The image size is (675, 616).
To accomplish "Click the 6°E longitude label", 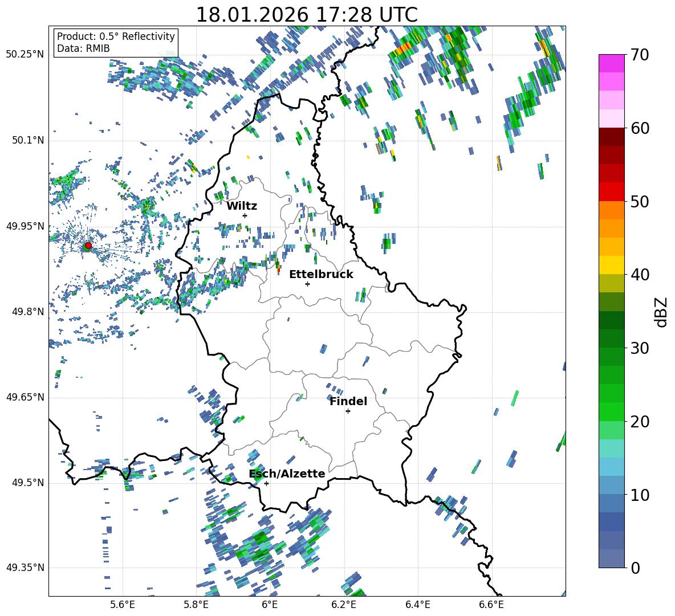I will [270, 605].
